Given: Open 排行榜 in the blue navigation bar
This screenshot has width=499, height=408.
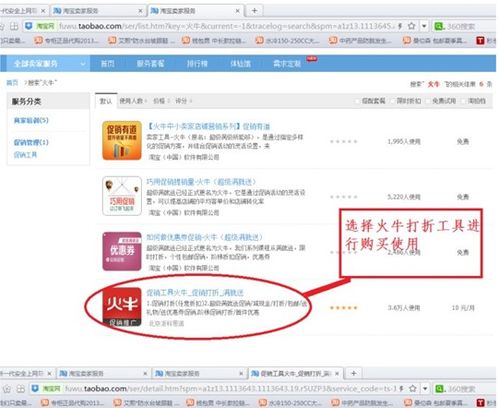Looking at the screenshot, I should pyautogui.click(x=197, y=63).
